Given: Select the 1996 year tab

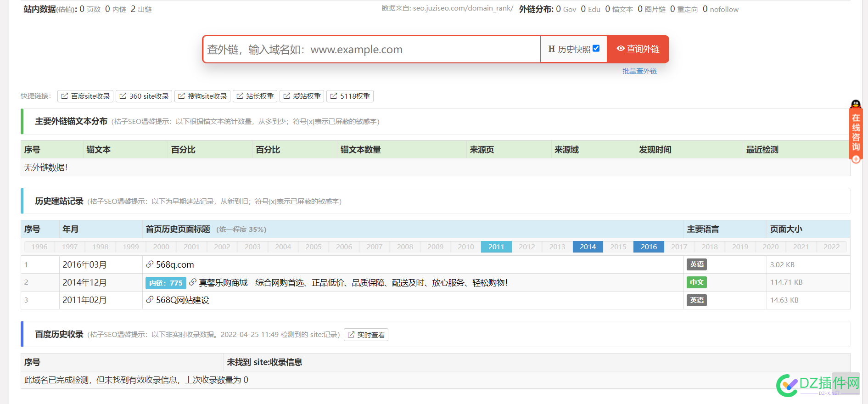Looking at the screenshot, I should [x=39, y=247].
